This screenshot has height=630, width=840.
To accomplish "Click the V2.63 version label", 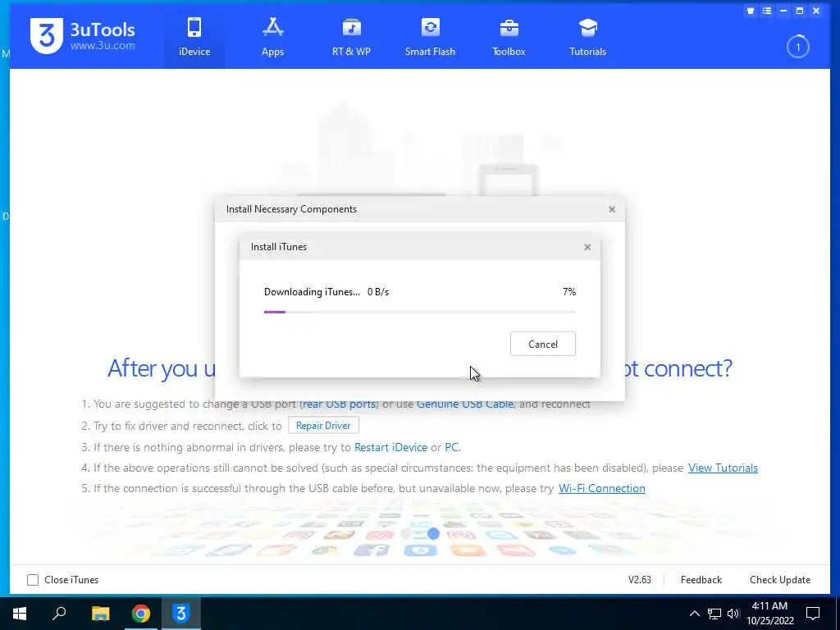I will tap(639, 580).
